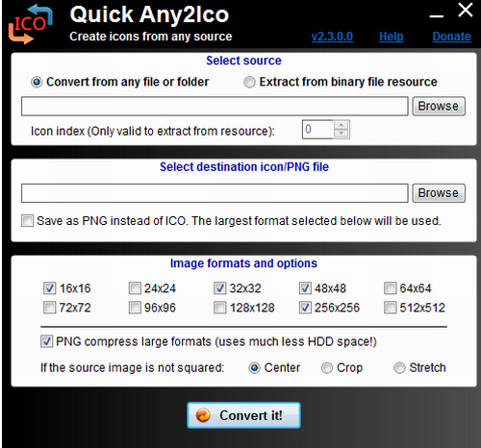Toggle PNG compress large formats option

point(47,341)
